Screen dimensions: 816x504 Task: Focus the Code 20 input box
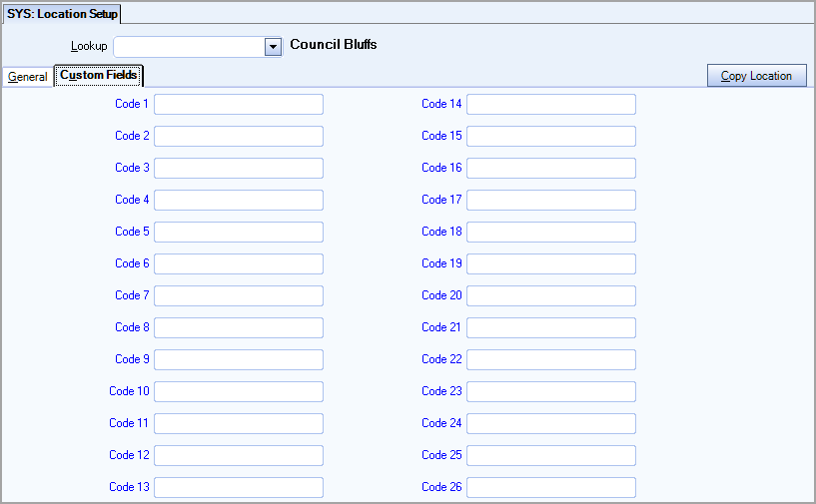point(550,295)
